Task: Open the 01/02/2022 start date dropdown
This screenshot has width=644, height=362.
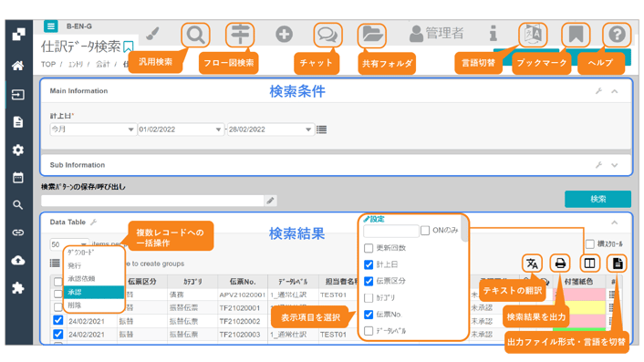Action: tap(182, 129)
